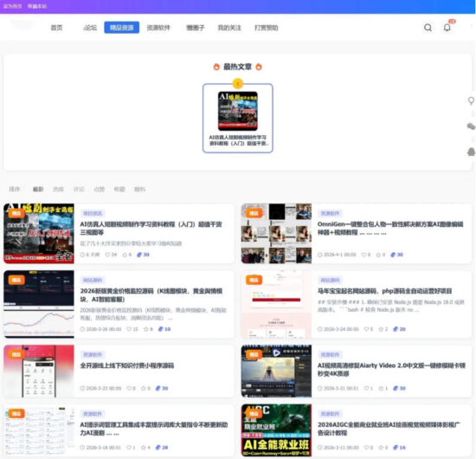Image resolution: width=476 pixels, height=459 pixels.
Task: Open article OmniGen一键整合包
Action: click(390, 228)
